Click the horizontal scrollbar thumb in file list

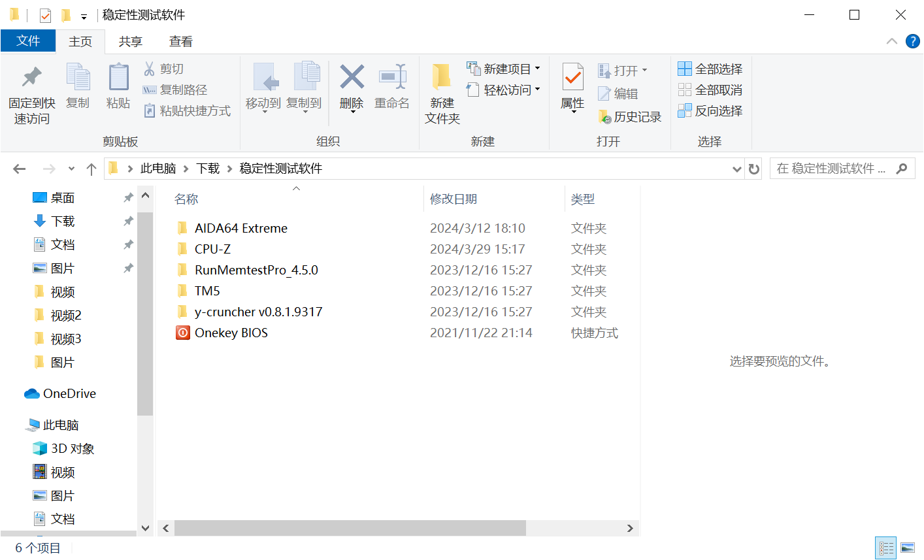point(350,528)
